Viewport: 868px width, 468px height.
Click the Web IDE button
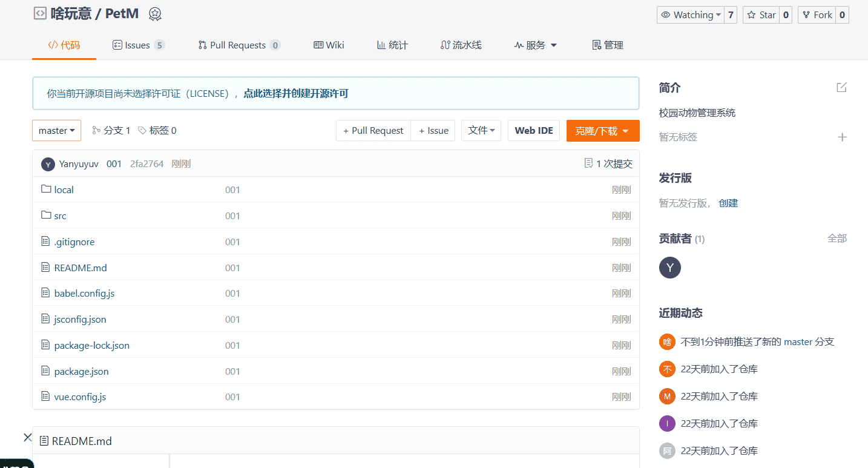[533, 131]
